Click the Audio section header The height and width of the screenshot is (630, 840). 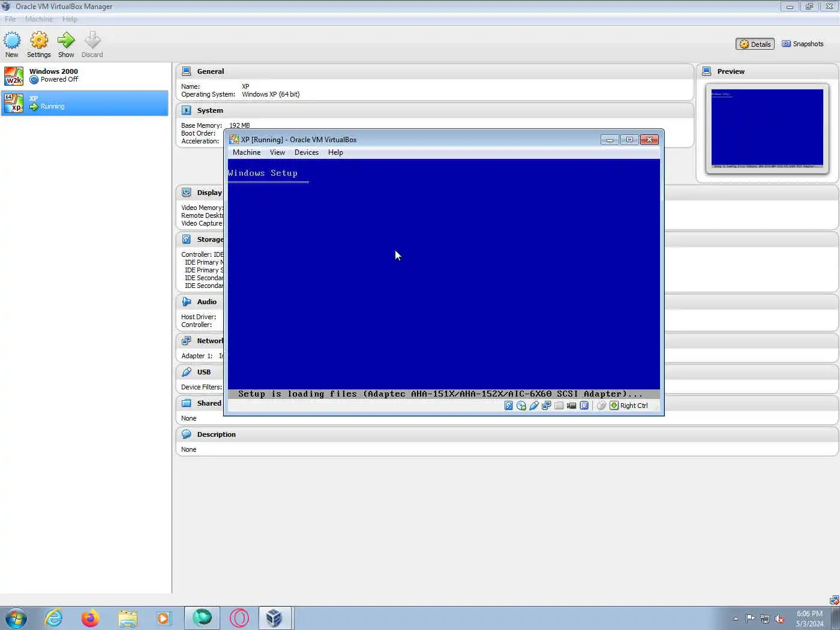tap(200, 302)
